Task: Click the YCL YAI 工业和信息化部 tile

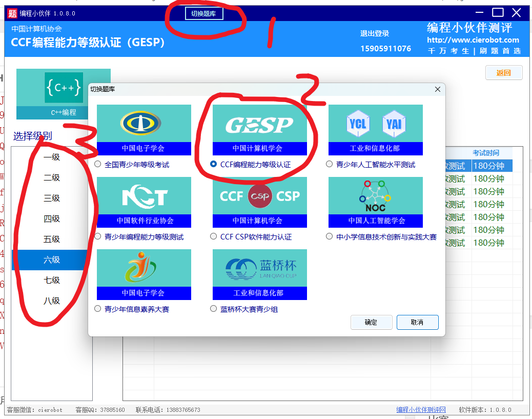Action: 375,130
